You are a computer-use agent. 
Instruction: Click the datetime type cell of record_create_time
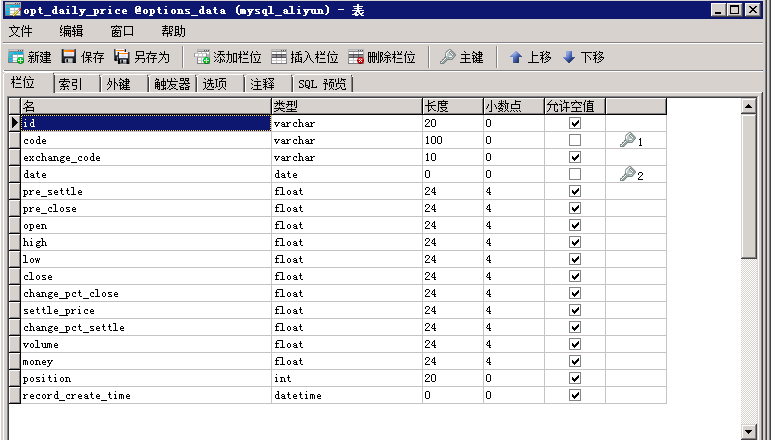click(347, 395)
